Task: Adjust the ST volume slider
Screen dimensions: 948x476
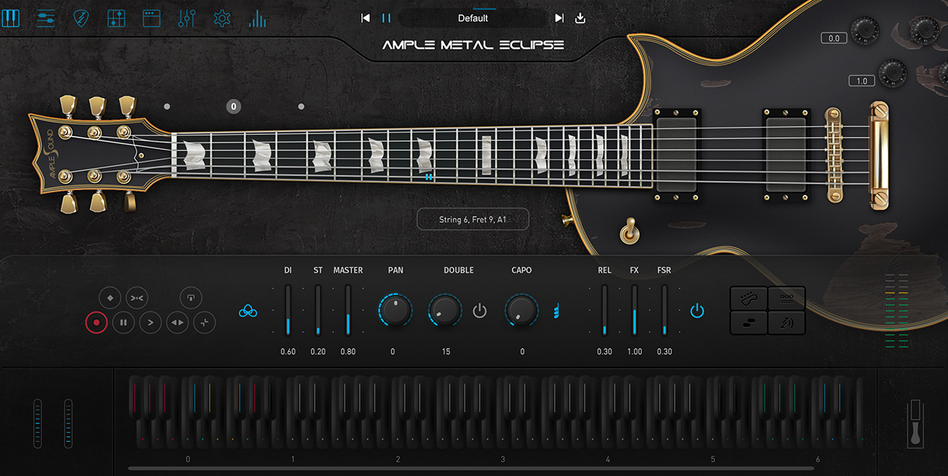Action: tap(318, 310)
